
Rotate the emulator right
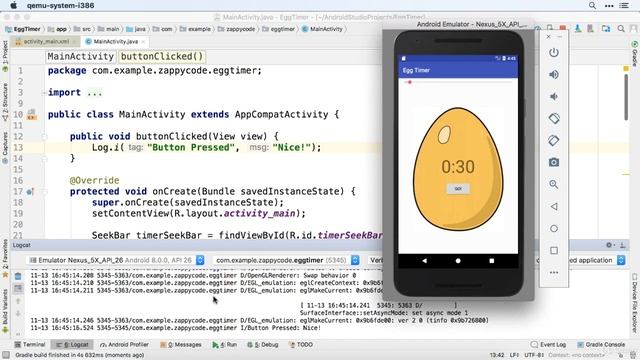coord(553,140)
